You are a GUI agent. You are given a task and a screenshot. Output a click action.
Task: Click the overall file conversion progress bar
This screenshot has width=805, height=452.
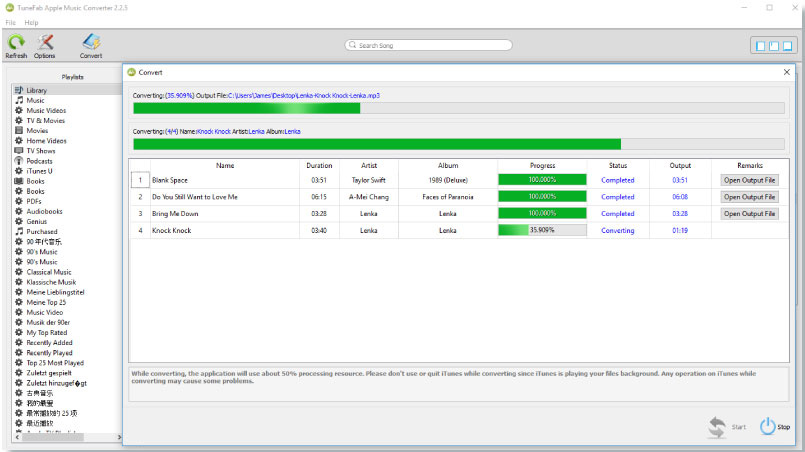coord(458,108)
